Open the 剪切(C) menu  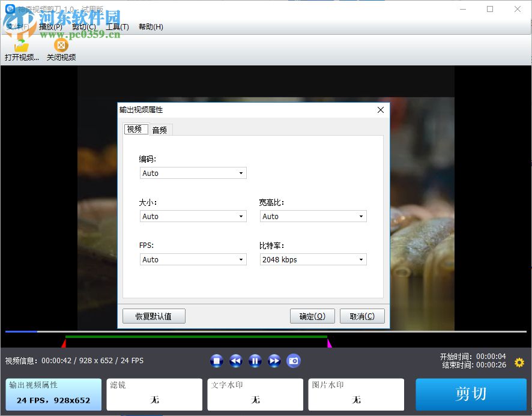[84, 27]
